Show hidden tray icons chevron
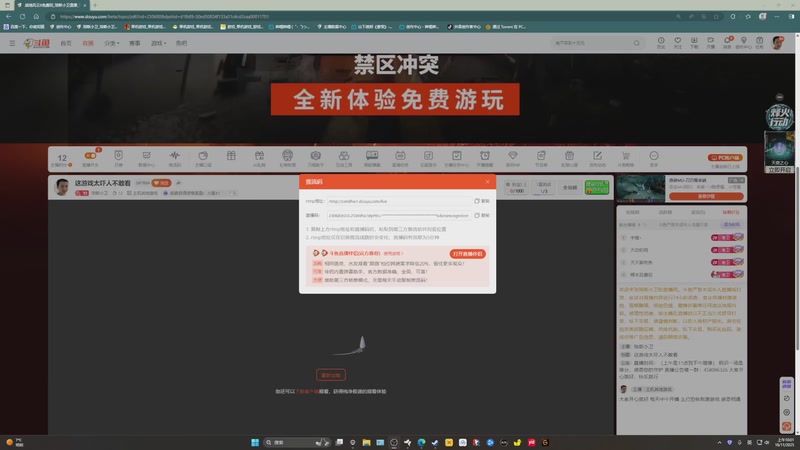This screenshot has width=800, height=450. tap(719, 442)
